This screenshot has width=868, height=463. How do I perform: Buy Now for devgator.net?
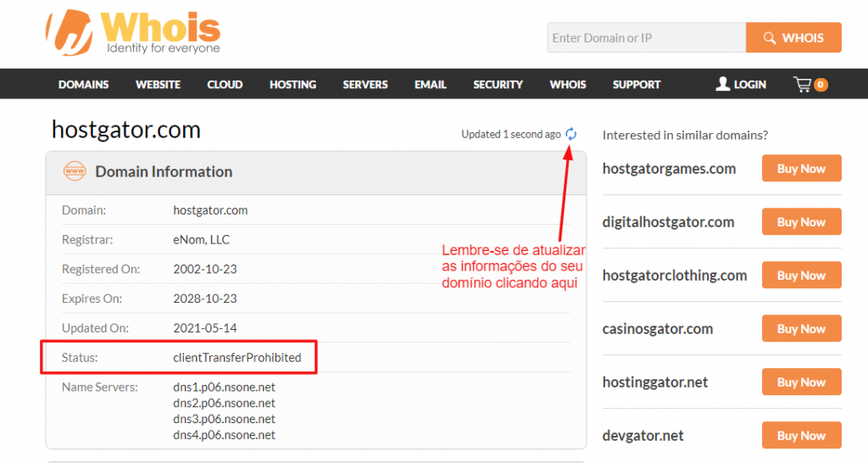[802, 435]
